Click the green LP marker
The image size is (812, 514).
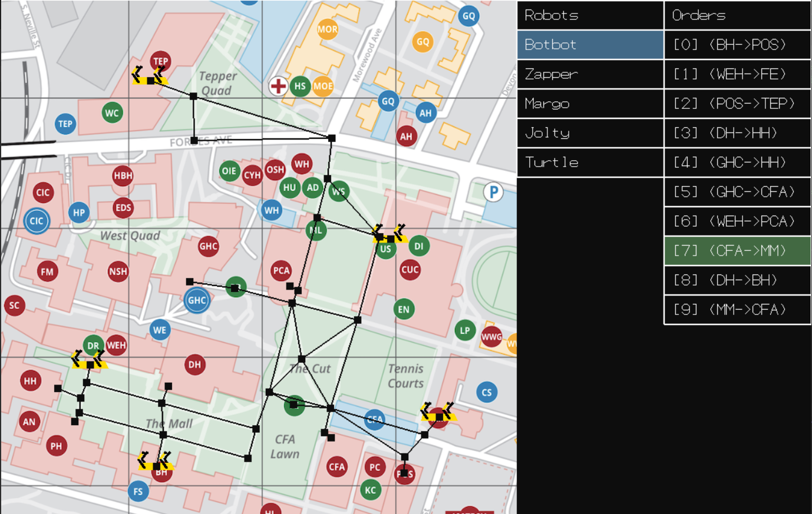[x=465, y=330]
